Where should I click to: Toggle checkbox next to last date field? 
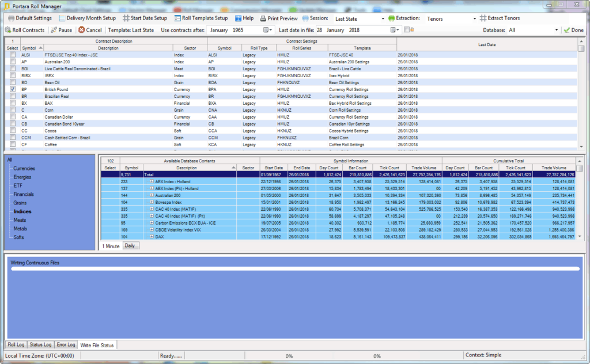(406, 30)
